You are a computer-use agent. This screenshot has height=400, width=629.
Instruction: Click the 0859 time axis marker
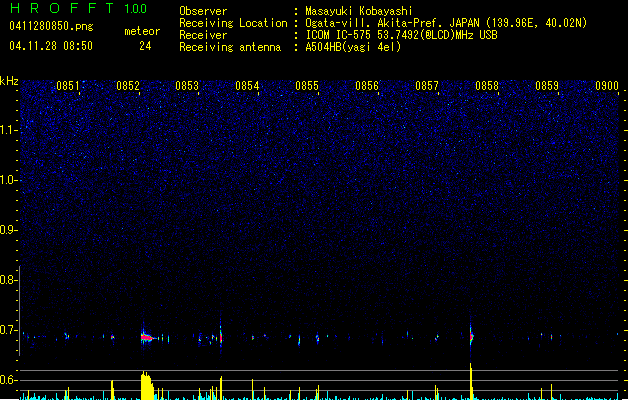click(547, 86)
